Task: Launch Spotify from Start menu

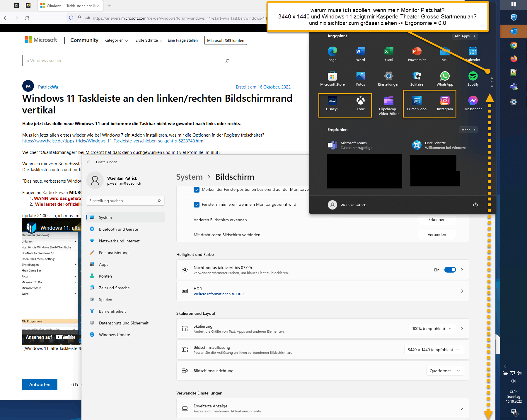Action: tap(473, 79)
